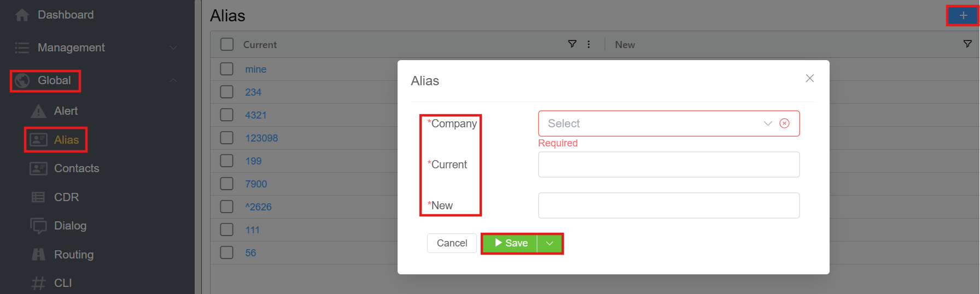Viewport: 980px width, 294px height.
Task: Open the Current column options menu dots
Action: click(588, 44)
